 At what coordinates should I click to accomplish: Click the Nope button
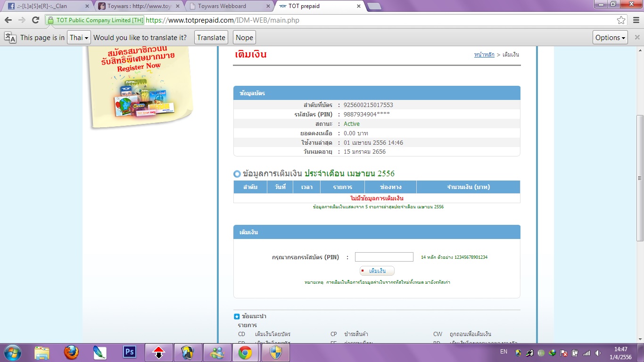point(244,38)
